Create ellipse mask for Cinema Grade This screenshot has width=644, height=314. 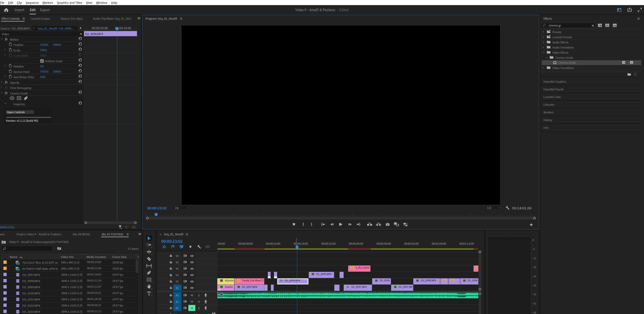[x=12, y=98]
